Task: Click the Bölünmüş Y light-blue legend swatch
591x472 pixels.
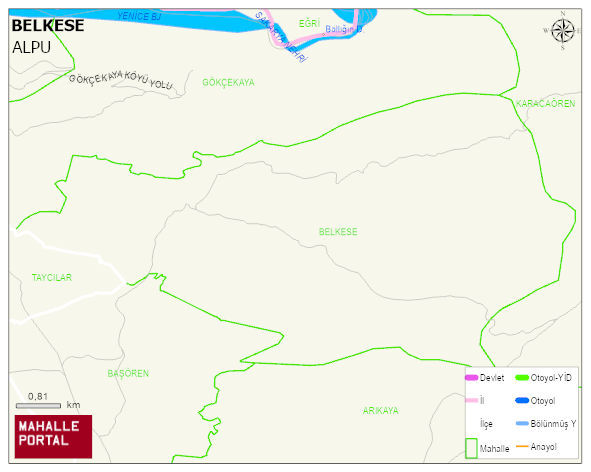Action: [522, 423]
